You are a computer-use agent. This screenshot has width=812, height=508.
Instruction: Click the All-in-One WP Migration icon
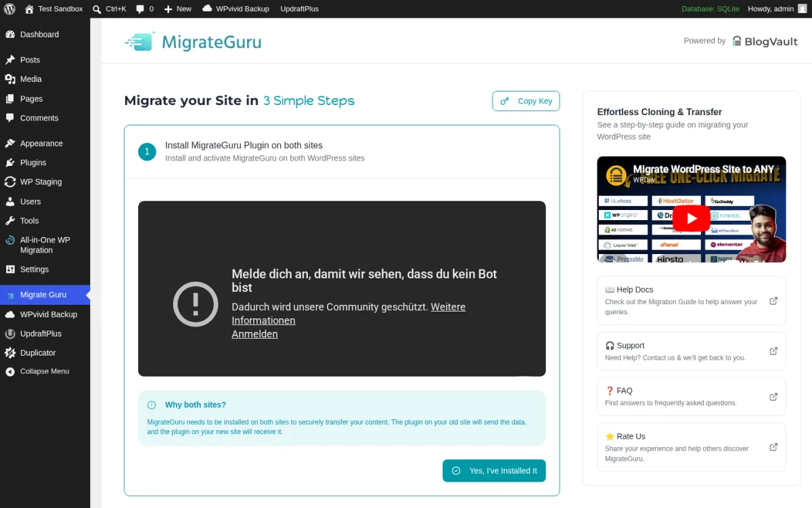pyautogui.click(x=10, y=240)
